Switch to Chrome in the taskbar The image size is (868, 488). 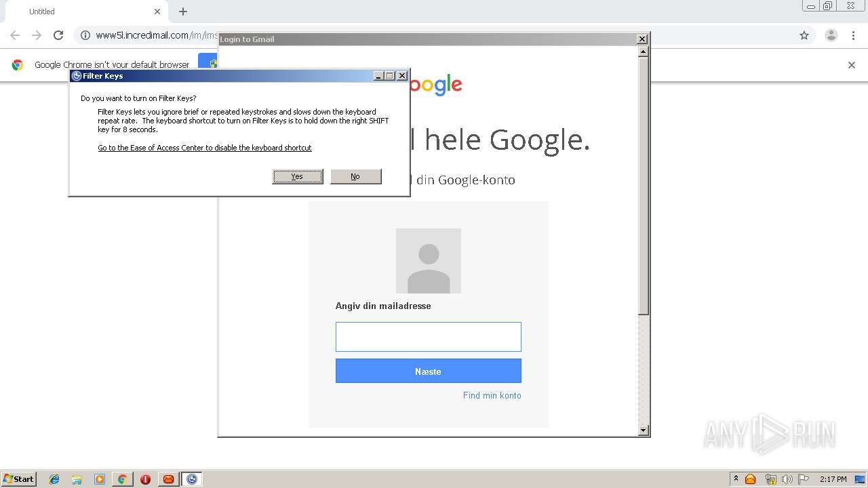(123, 479)
